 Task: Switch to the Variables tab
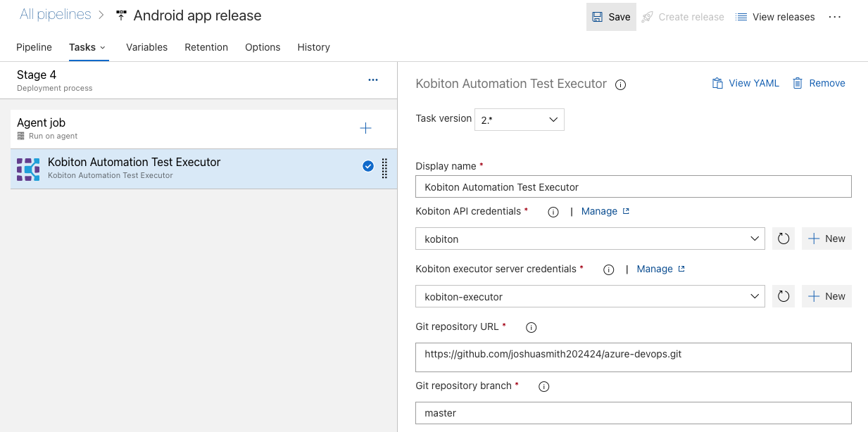(146, 47)
